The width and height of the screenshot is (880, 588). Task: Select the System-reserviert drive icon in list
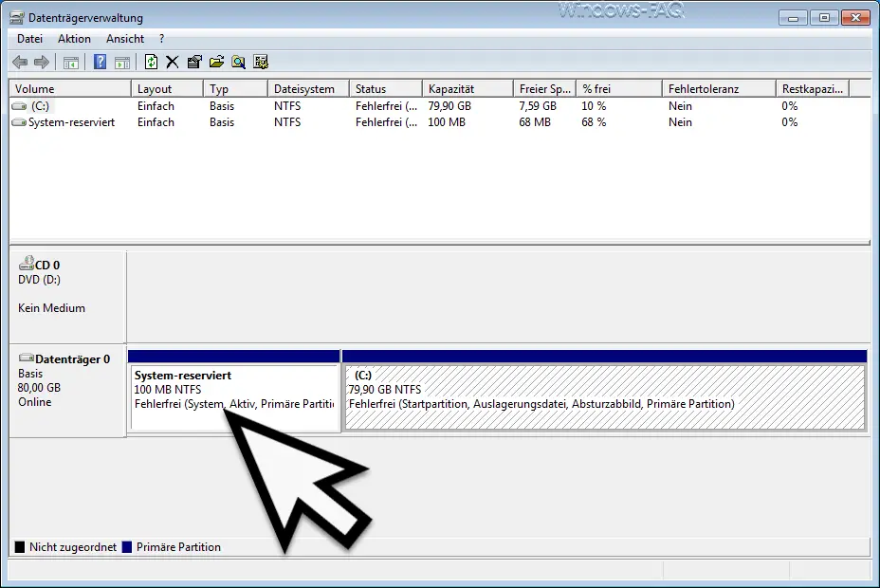[19, 122]
